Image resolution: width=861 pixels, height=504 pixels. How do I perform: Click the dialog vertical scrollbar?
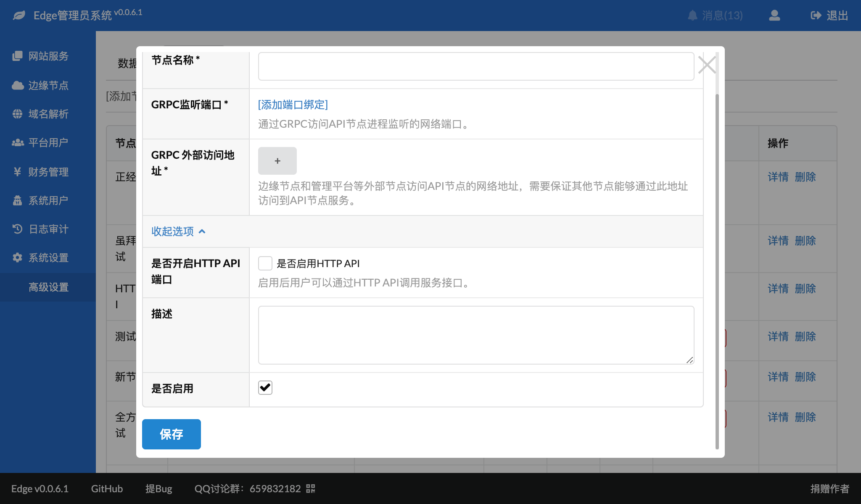(x=717, y=271)
